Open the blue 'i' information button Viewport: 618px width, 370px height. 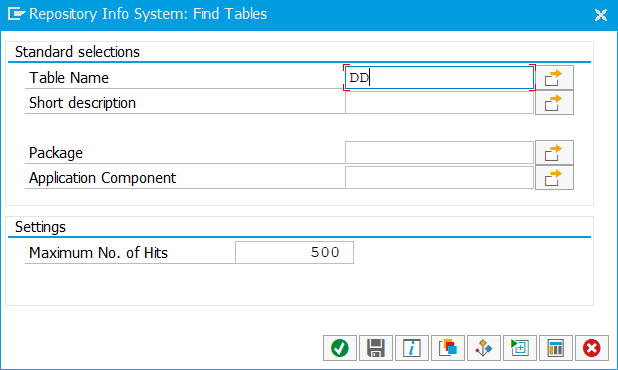coord(412,348)
